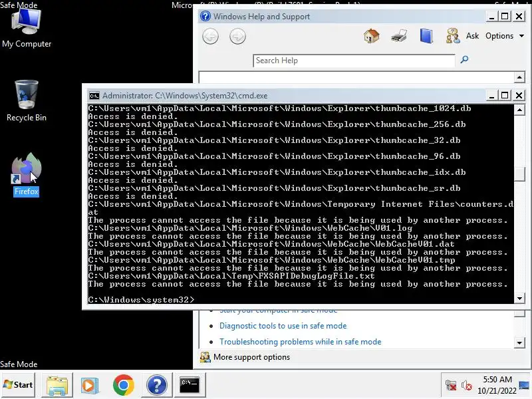The image size is (532, 399).
Task: Maximize the cmd.exe window
Action: pos(505,95)
